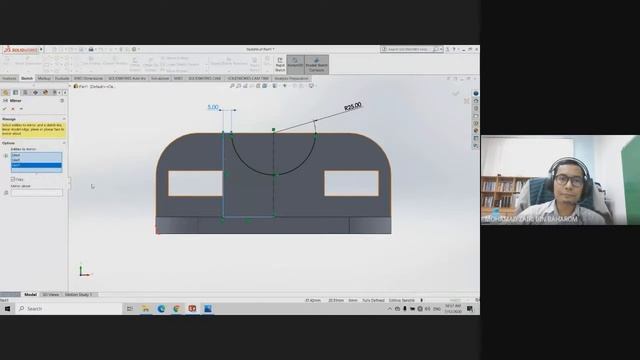The width and height of the screenshot is (640, 360).
Task: Switch to the Simulation ribbon tab
Action: pyautogui.click(x=160, y=78)
